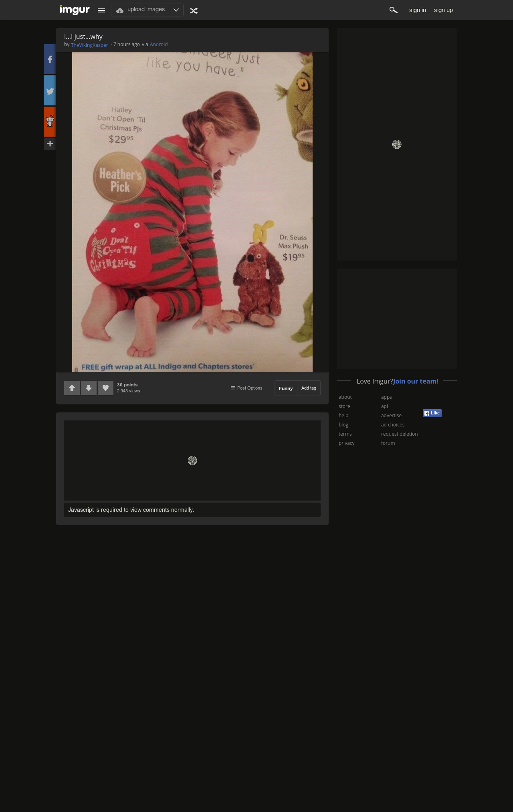Favorite the post with the heart icon
The image size is (513, 812).
[106, 388]
